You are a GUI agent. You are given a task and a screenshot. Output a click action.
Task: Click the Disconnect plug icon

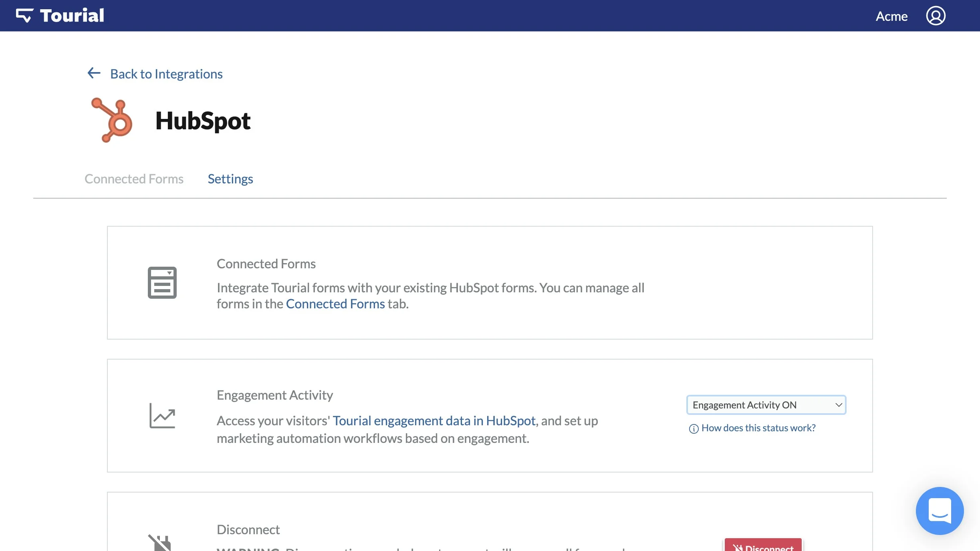pyautogui.click(x=160, y=543)
